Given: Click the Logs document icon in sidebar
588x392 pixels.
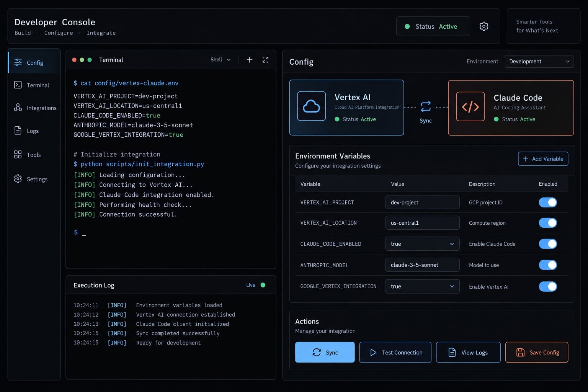Looking at the screenshot, I should (x=18, y=131).
